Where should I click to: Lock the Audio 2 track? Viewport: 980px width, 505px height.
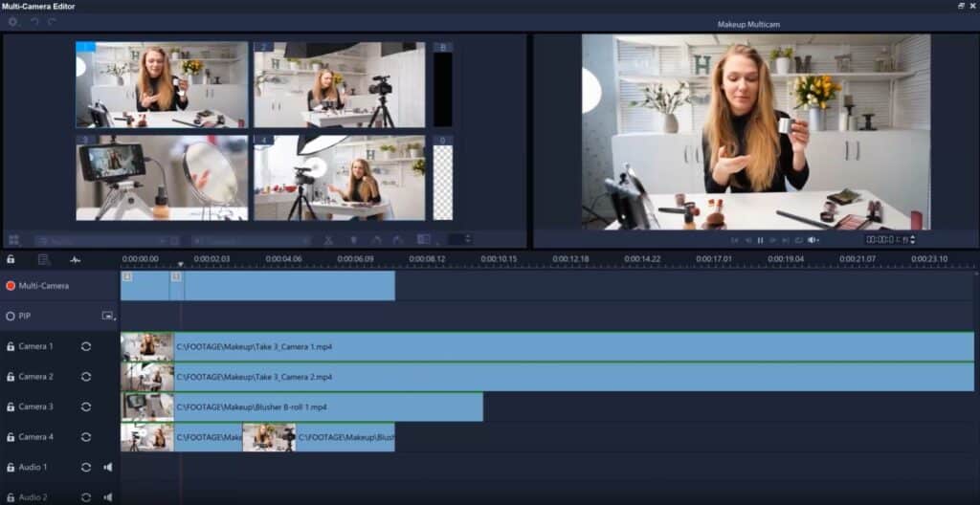[11, 497]
